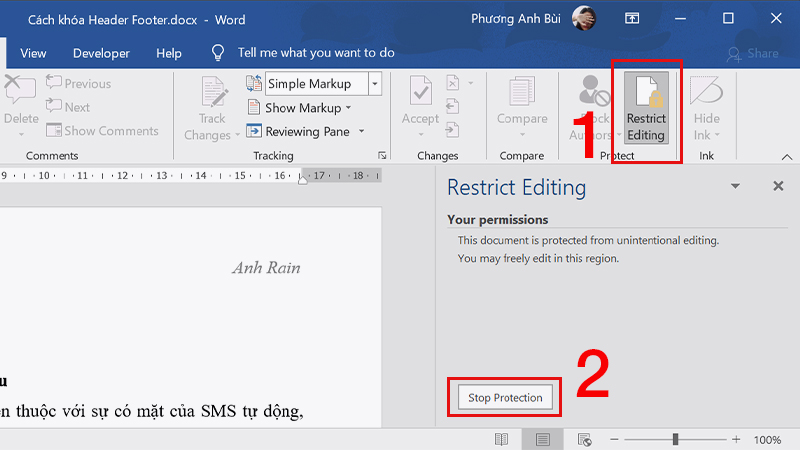Viewport: 800px width, 450px height.
Task: Click the Block Authors icon
Action: 594,91
